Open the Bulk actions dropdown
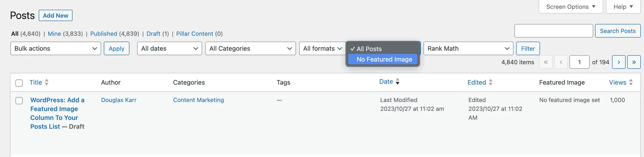This screenshot has height=157, width=644. pos(56,48)
